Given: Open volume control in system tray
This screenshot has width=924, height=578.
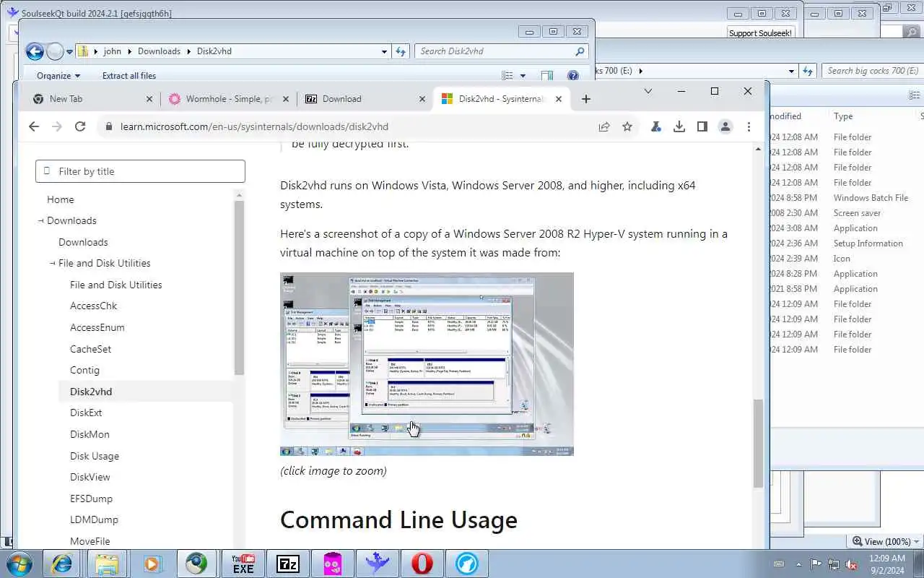Looking at the screenshot, I should 852,564.
